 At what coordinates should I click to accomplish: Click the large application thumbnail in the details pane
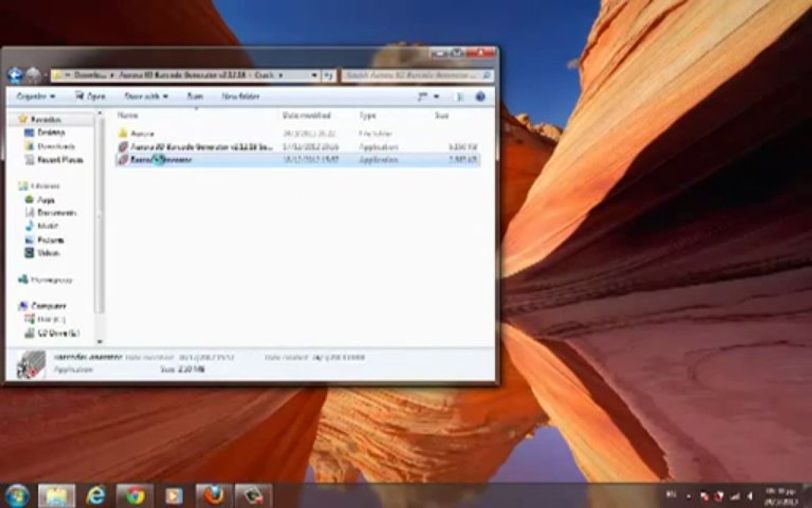point(31,364)
